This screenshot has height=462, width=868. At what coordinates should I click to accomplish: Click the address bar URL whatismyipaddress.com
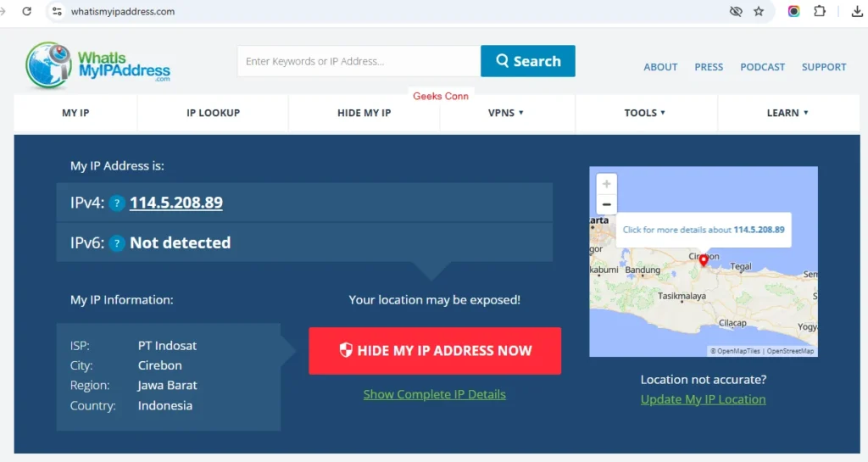pyautogui.click(x=122, y=12)
